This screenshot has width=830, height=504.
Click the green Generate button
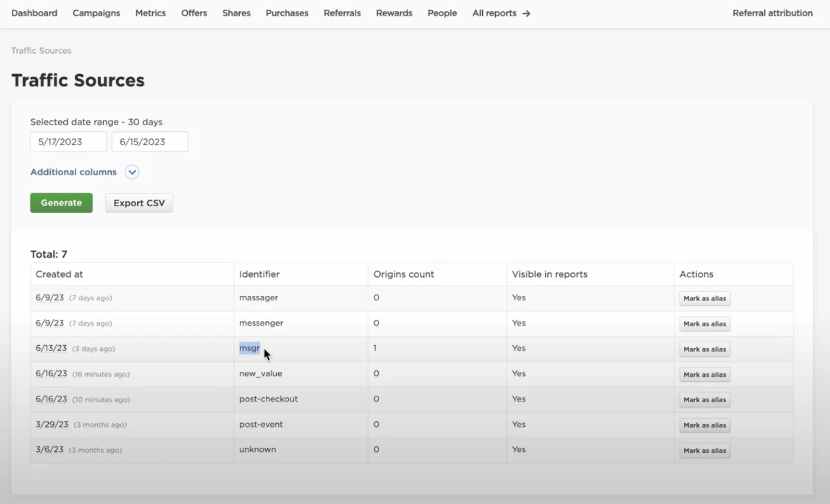[61, 203]
